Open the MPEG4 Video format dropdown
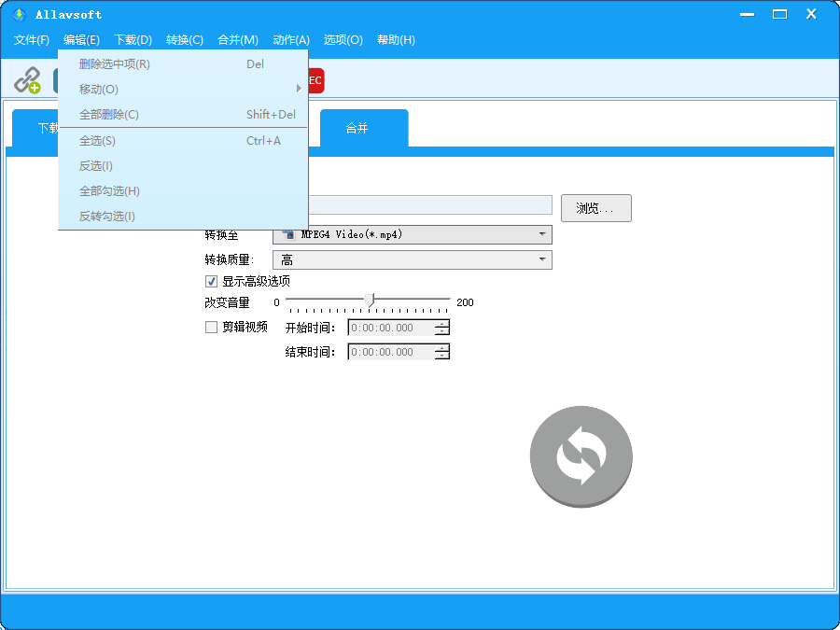 413,234
